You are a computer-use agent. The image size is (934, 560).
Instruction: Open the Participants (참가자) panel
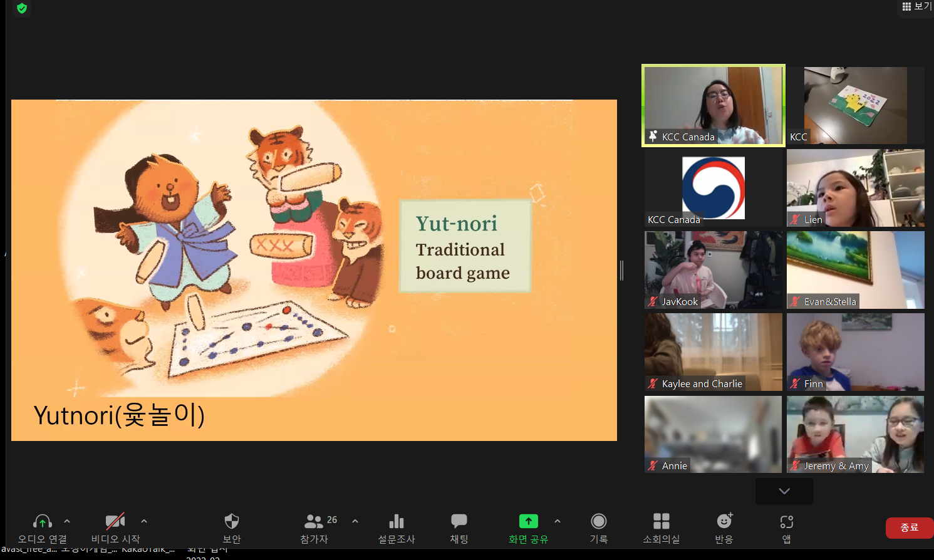point(314,521)
